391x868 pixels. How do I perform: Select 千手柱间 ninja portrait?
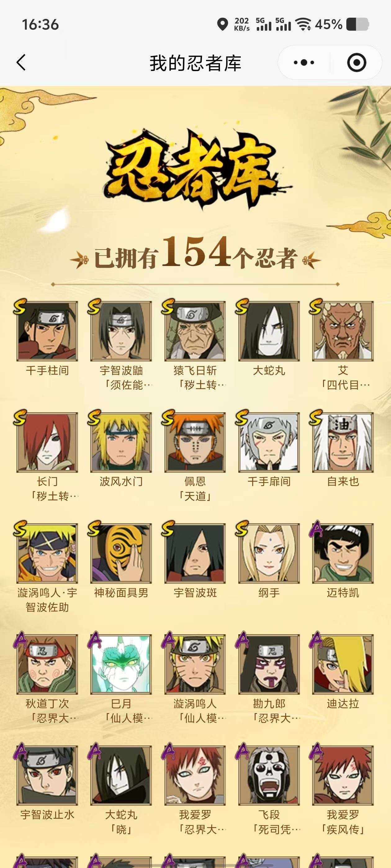click(47, 331)
